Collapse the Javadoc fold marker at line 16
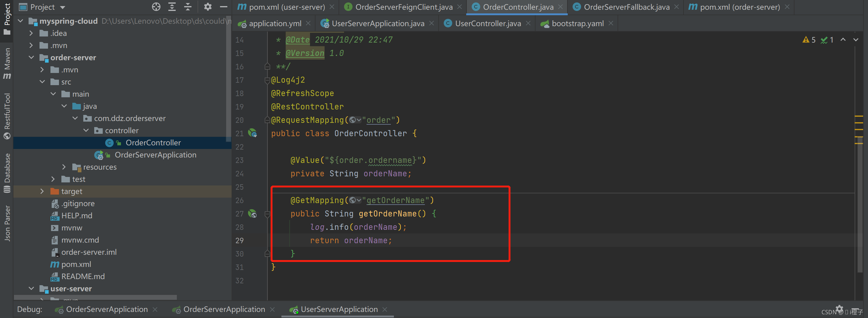Screen dimensions: 868x318 (x=267, y=66)
